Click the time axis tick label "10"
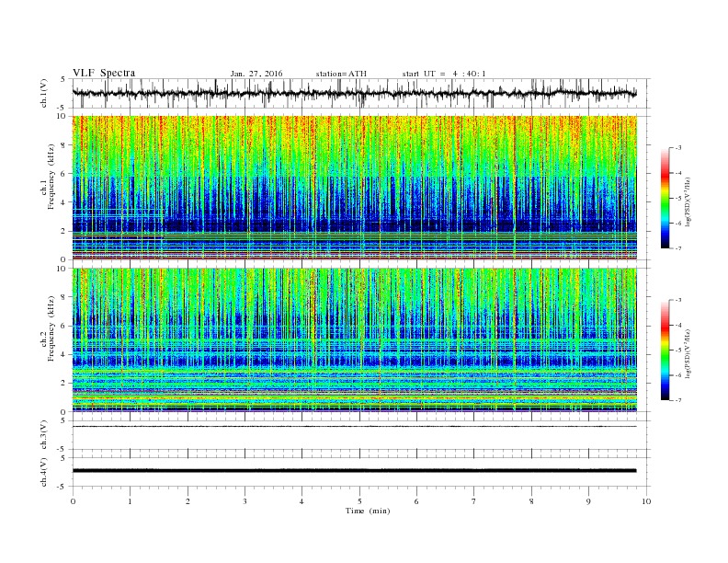 tap(646, 501)
